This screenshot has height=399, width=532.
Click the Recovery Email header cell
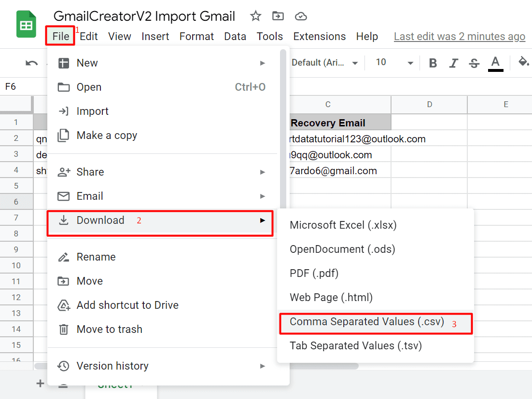tap(340, 123)
